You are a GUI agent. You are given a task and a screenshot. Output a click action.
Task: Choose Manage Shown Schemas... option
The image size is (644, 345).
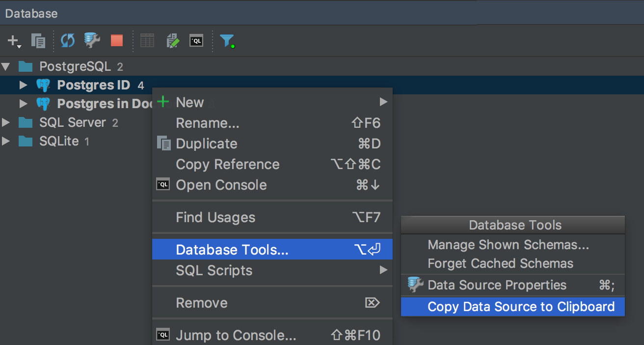[x=513, y=245]
